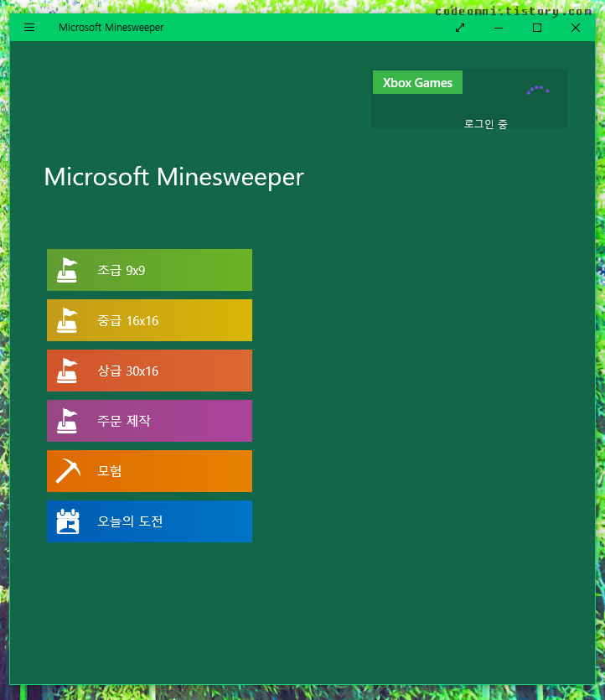Start the 중급 16x16 game
This screenshot has height=700, width=605.
149,320
